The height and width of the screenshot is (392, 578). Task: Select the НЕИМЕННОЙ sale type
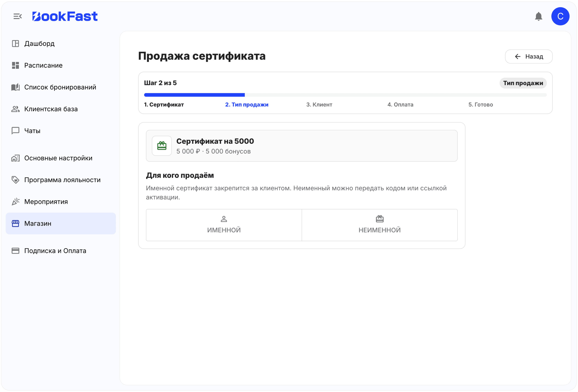tap(380, 225)
